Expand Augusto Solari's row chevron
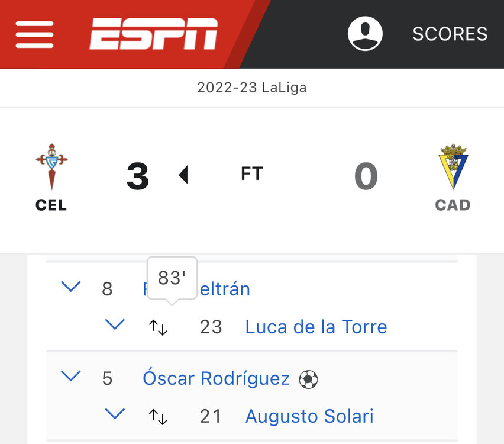The width and height of the screenshot is (504, 444). [x=115, y=414]
